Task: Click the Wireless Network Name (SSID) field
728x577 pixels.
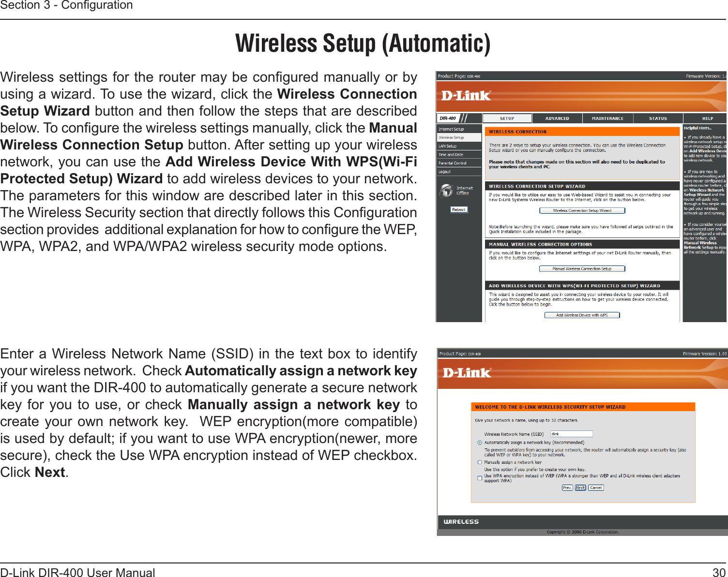Action: pyautogui.click(x=572, y=434)
